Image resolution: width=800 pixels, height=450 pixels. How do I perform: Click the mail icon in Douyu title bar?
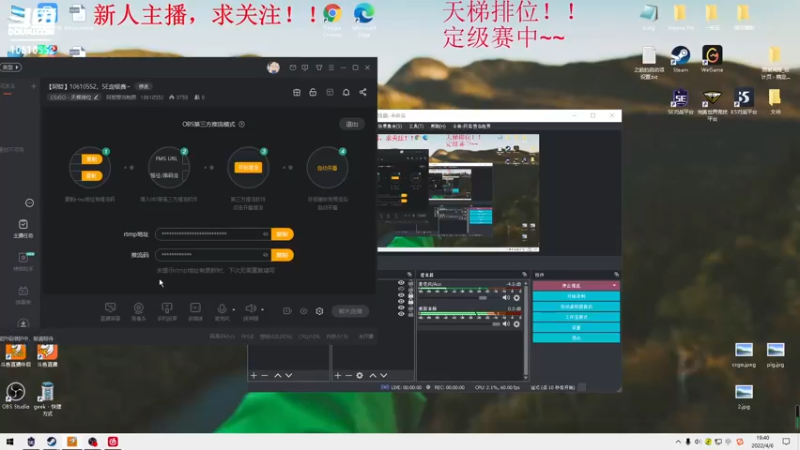pos(292,67)
